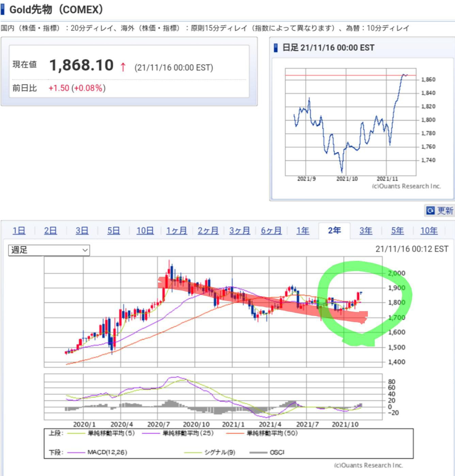Select the 2ヶ月 period tab
455x476 pixels.
tap(208, 231)
